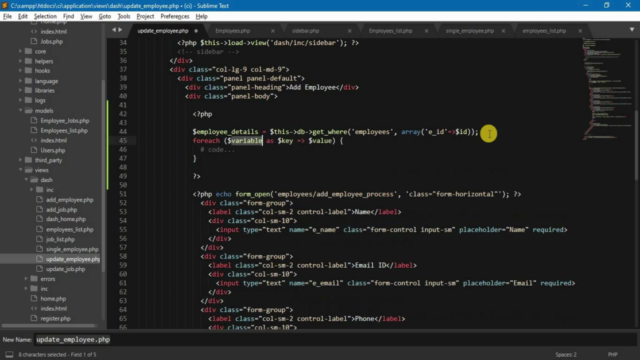The image size is (640, 360).
Task: Click folder icon of libraries
Action: pos(28,90)
